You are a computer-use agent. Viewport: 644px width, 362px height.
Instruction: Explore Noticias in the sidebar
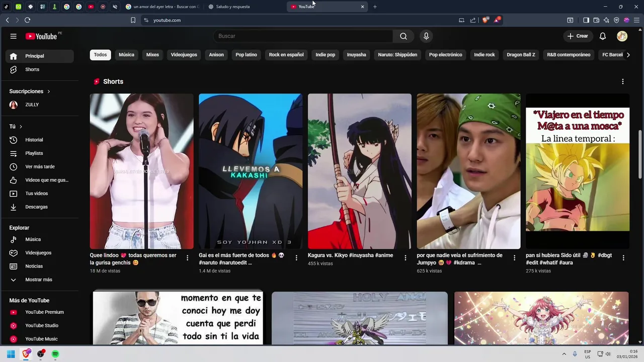pos(39,266)
